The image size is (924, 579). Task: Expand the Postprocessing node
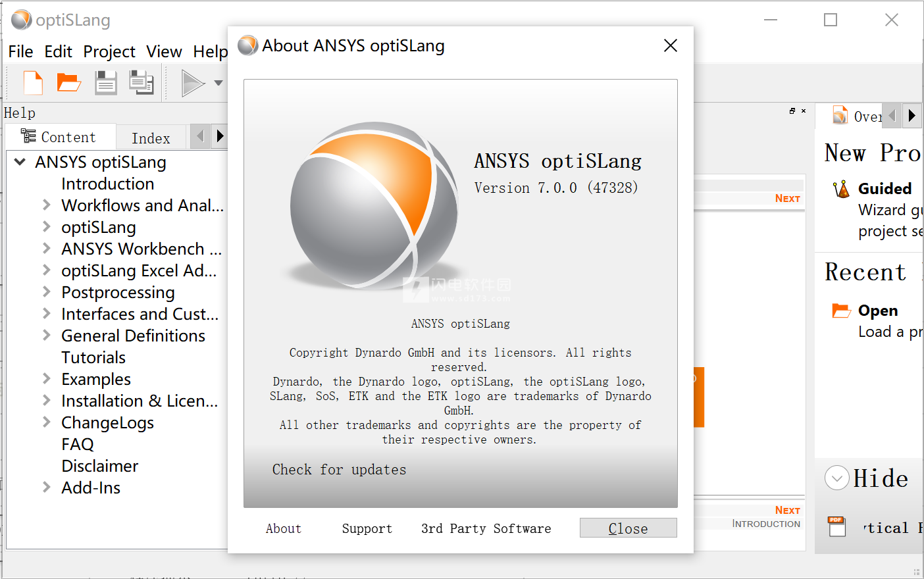tap(46, 292)
